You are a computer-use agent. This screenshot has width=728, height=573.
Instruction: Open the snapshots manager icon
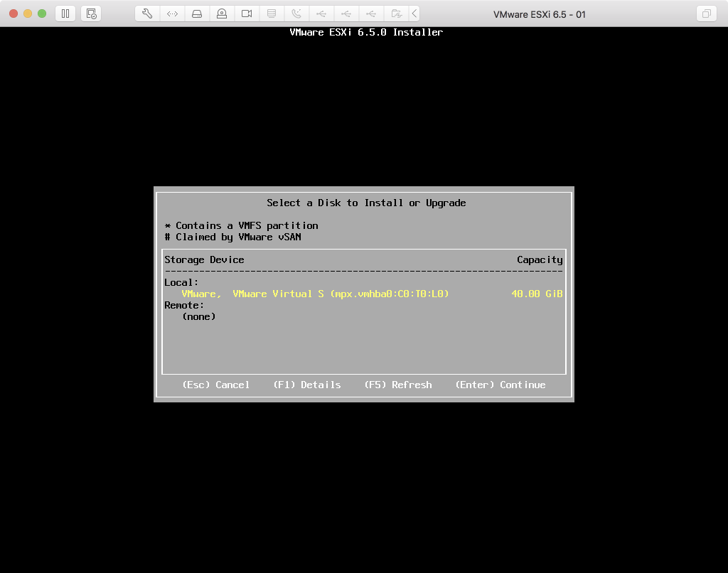[90, 14]
